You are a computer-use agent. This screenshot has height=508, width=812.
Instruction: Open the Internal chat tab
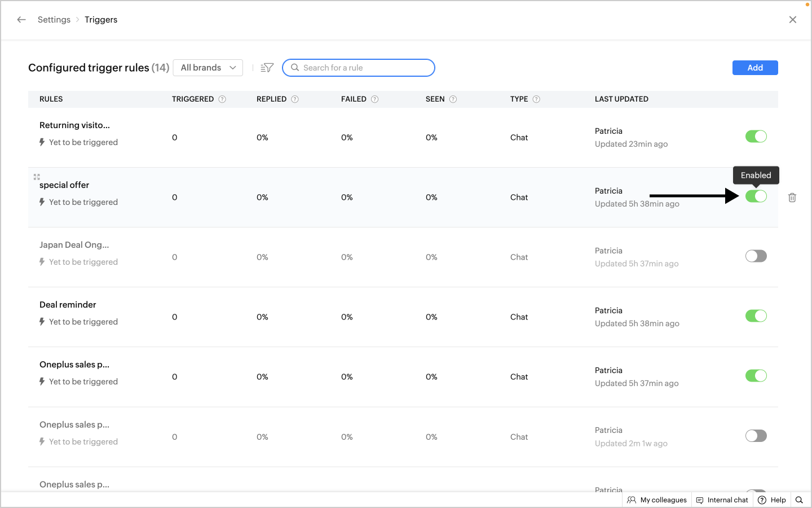click(x=722, y=500)
